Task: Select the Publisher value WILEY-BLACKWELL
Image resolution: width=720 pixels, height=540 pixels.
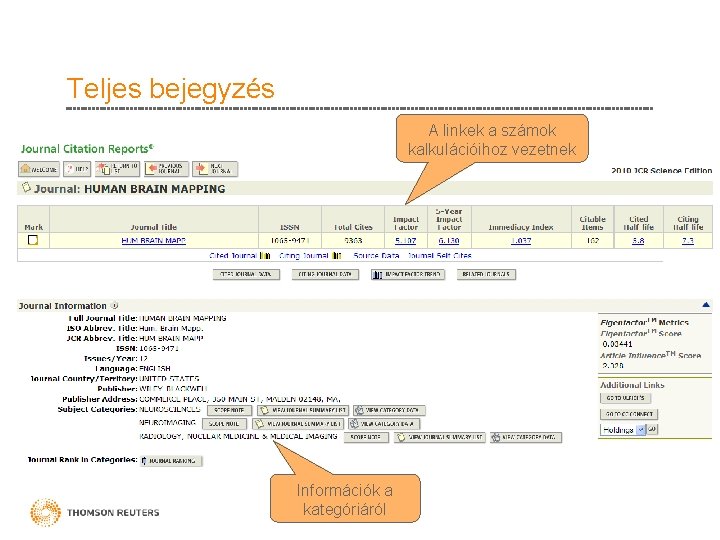Action: click(x=173, y=389)
